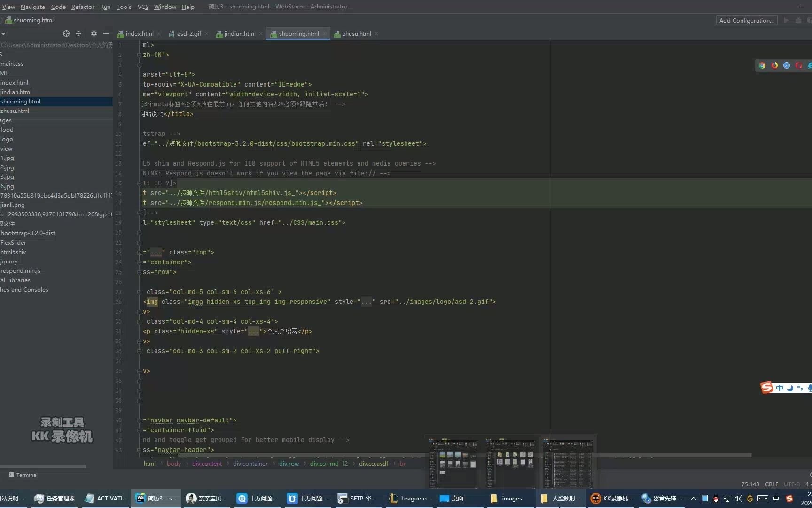Image resolution: width=812 pixels, height=508 pixels.
Task: Collapse code fold at line 2
Action: coord(139,55)
